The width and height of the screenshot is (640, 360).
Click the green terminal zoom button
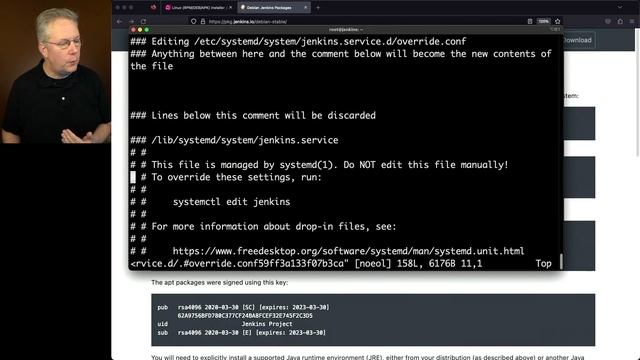(147, 30)
